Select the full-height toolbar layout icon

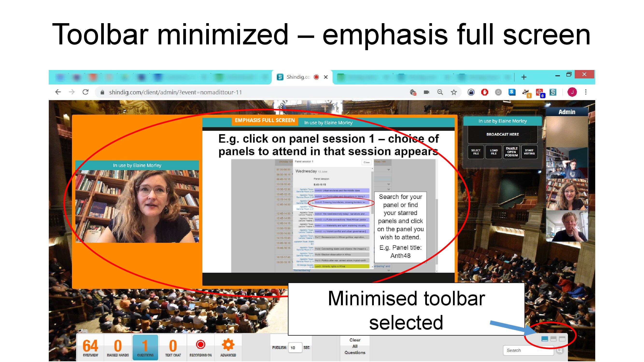[562, 339]
